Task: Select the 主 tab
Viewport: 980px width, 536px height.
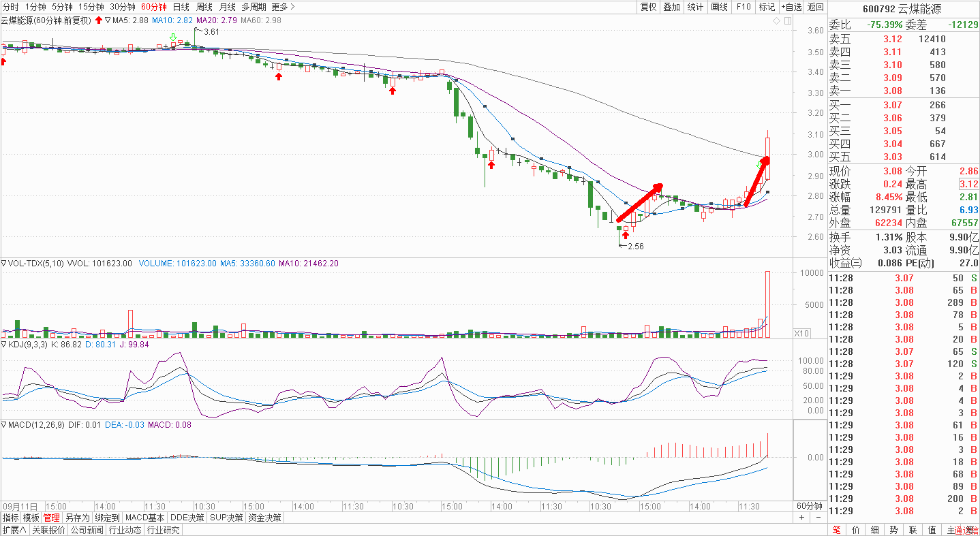Action: click(951, 530)
